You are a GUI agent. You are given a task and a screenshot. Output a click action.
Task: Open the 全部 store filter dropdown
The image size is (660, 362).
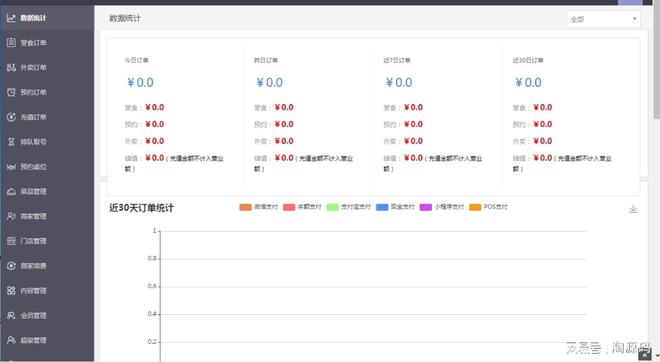[603, 19]
